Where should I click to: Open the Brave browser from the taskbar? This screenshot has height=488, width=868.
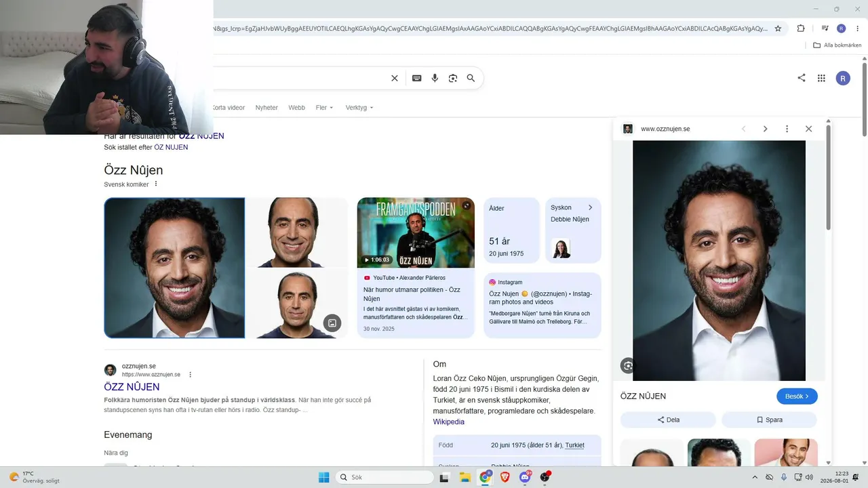[505, 477]
